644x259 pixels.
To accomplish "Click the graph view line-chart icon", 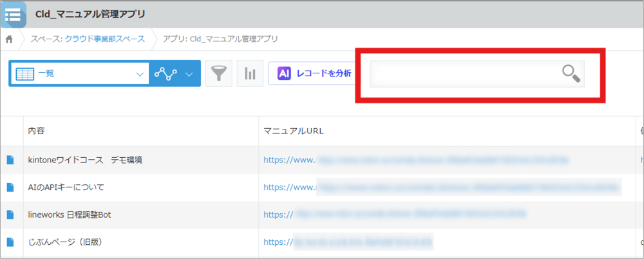I will pos(166,73).
